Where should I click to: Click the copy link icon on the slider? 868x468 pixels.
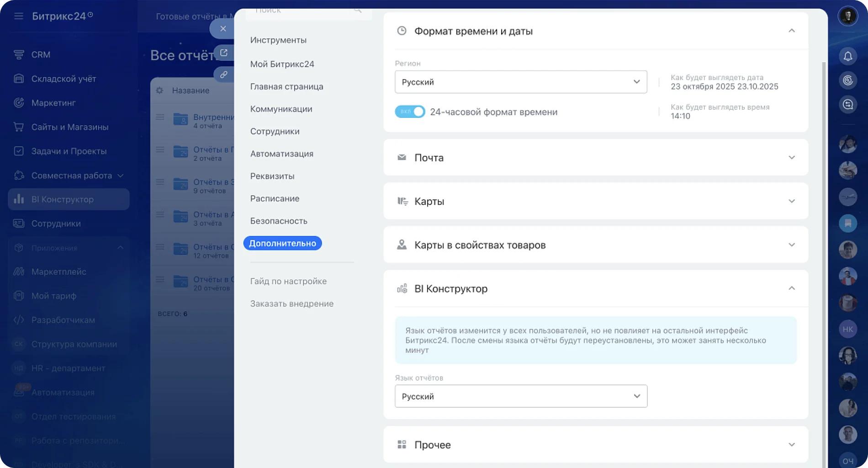tap(223, 74)
